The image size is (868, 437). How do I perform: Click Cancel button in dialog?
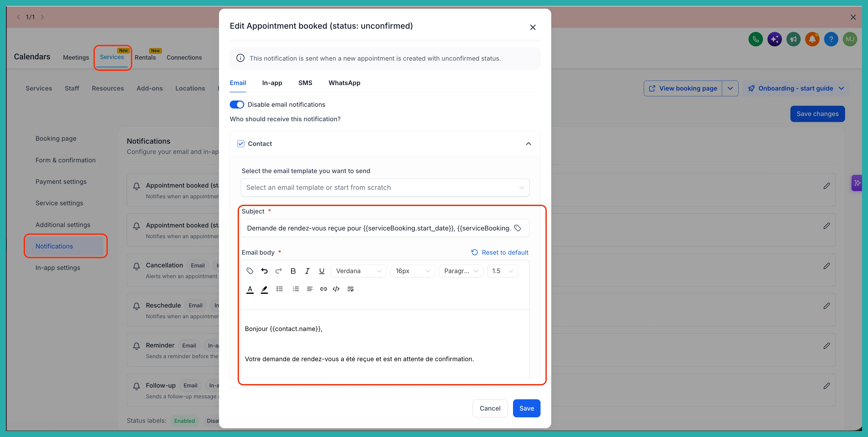point(490,408)
